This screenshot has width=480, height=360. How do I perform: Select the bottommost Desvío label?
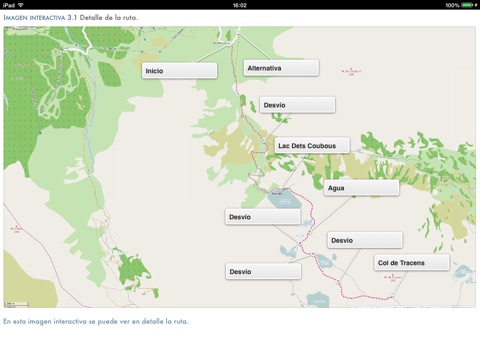tap(263, 272)
